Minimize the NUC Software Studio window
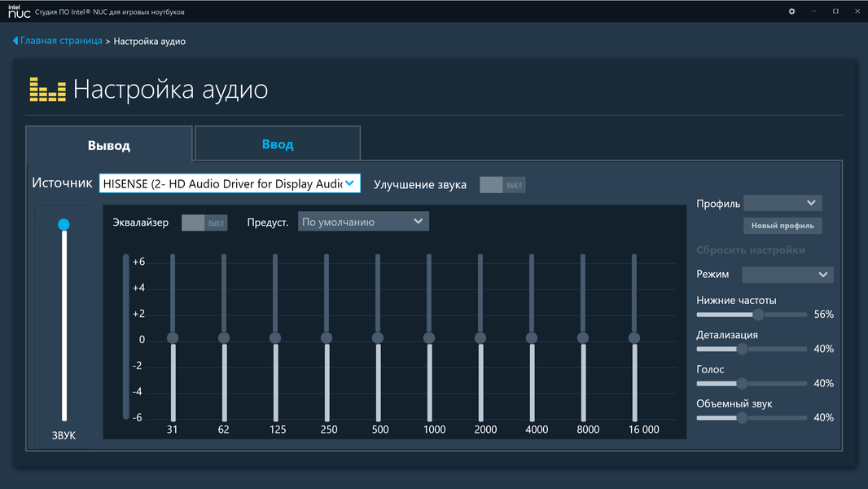 coord(813,11)
